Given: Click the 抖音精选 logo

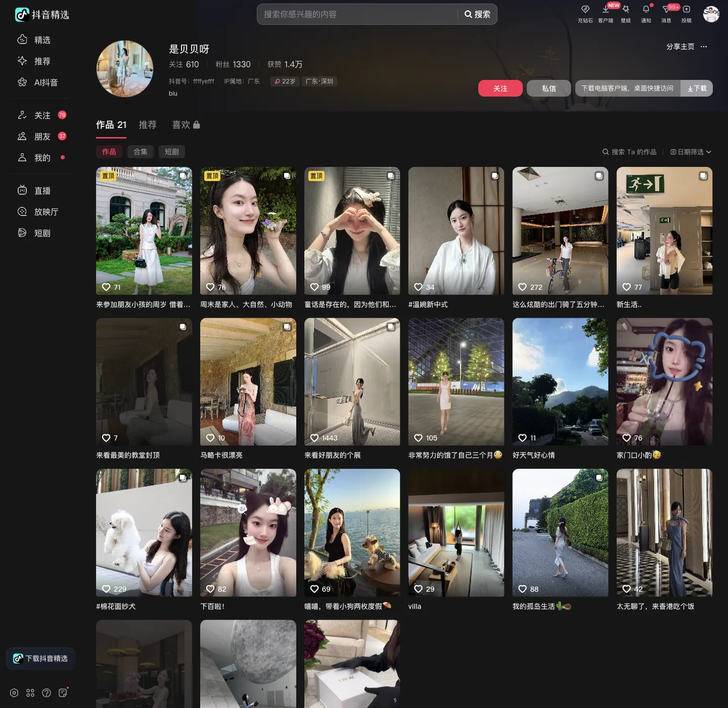Looking at the screenshot, I should [42, 15].
